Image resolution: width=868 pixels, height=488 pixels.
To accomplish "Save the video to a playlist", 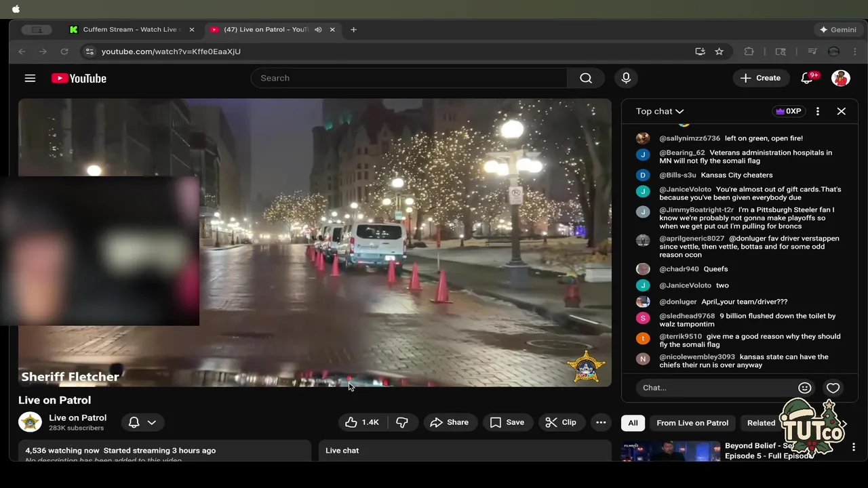I will point(507,422).
